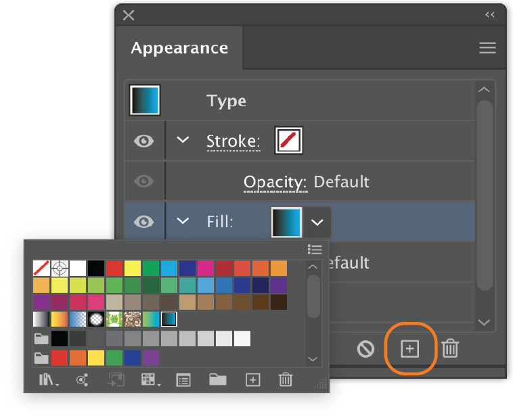Image resolution: width=515 pixels, height=420 pixels.
Task: Click the Show Swatch Kinds grid icon
Action: [x=150, y=380]
